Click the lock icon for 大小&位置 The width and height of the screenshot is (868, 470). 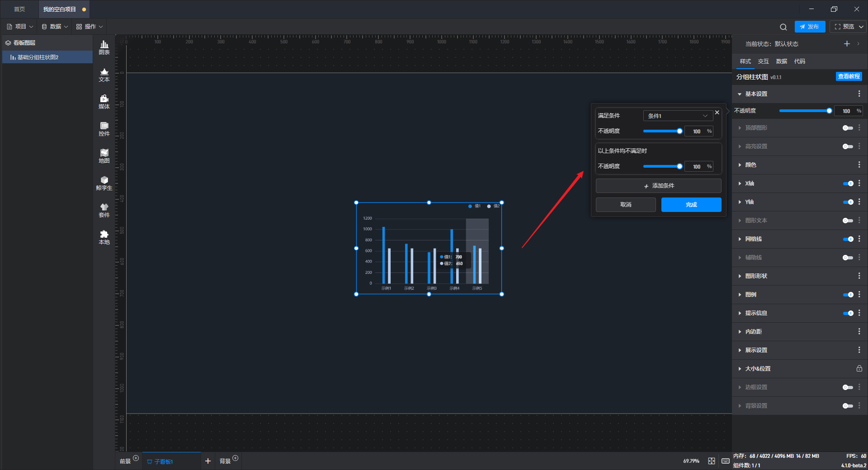tap(859, 368)
